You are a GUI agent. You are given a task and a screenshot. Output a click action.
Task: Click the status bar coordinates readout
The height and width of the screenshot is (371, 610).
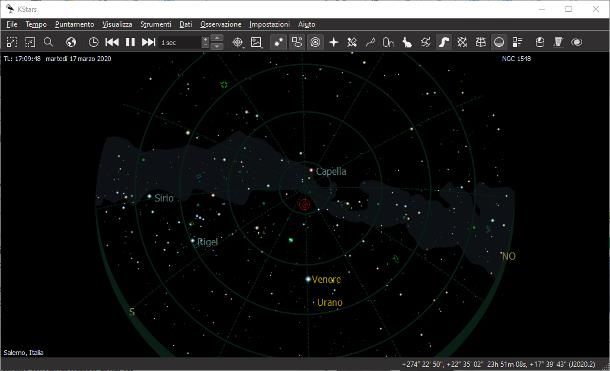click(x=498, y=364)
